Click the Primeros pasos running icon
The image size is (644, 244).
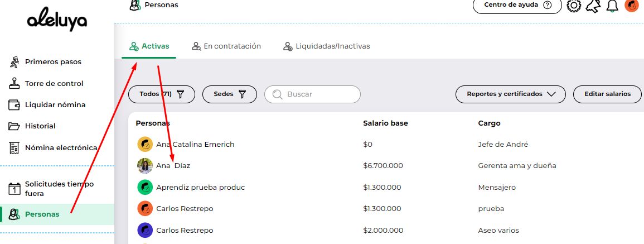(14, 62)
